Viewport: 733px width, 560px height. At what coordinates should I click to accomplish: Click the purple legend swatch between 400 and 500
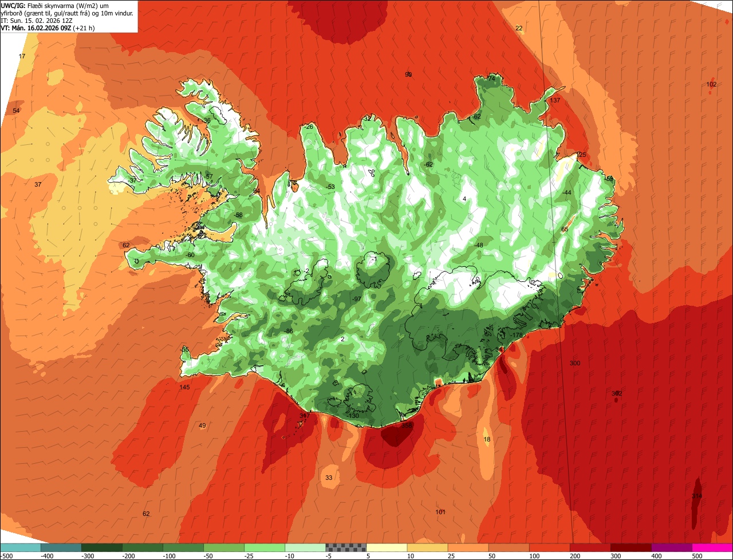671,547
